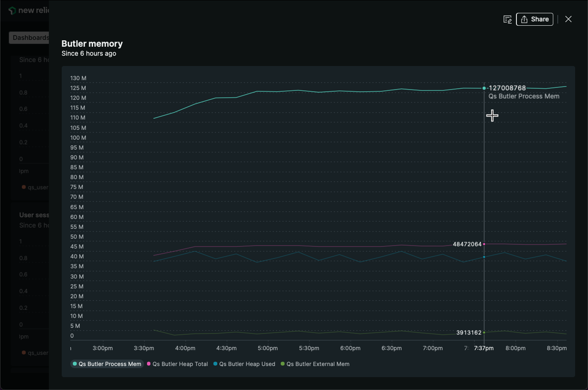Toggle Qs Butler Heap Used legend series

click(x=244, y=364)
